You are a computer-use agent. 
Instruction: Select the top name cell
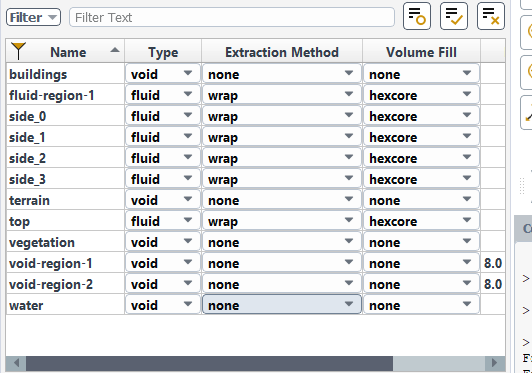65,221
